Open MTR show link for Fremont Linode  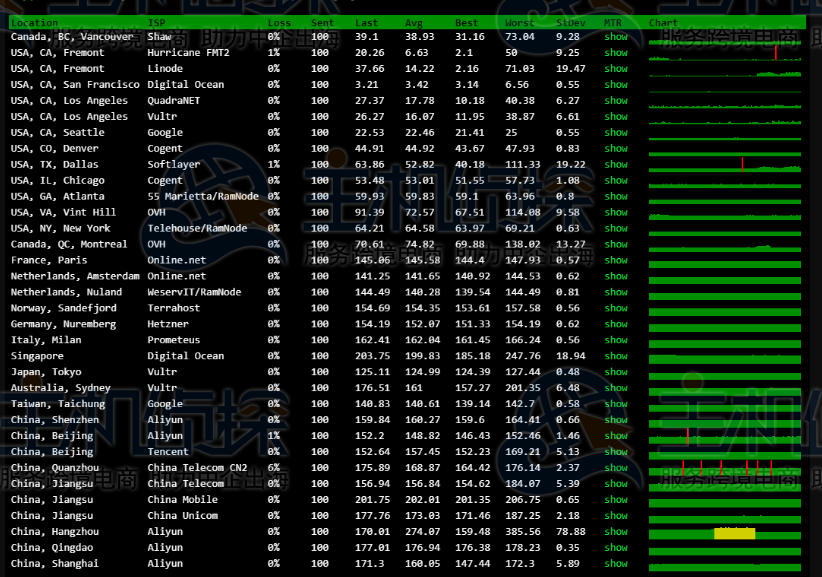click(x=616, y=69)
